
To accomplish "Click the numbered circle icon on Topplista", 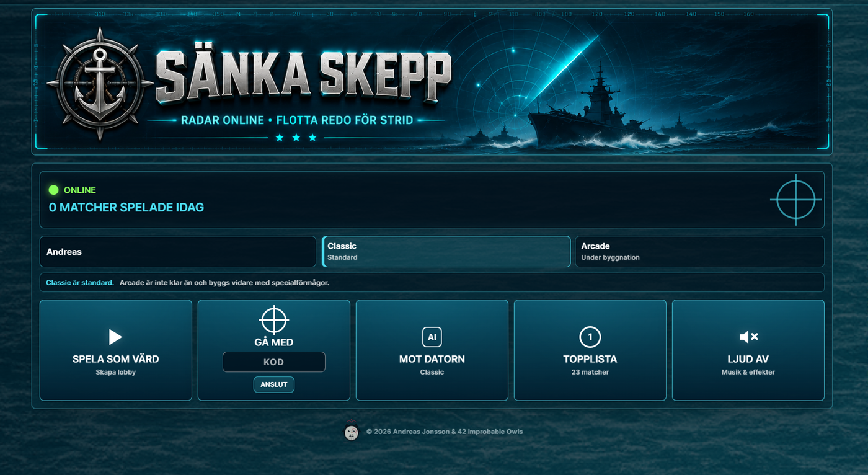I will pyautogui.click(x=590, y=337).
